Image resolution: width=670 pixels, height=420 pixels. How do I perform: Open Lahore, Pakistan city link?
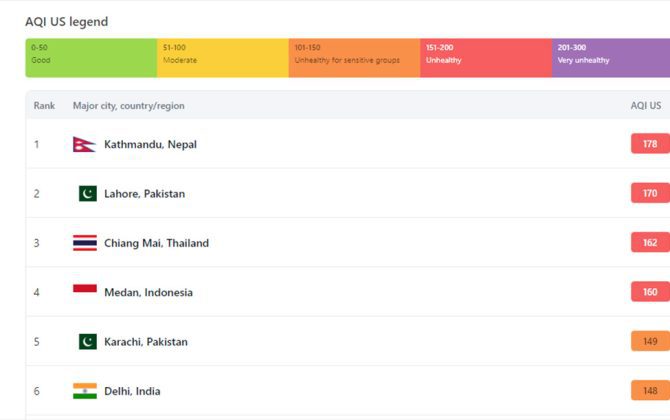[144, 193]
